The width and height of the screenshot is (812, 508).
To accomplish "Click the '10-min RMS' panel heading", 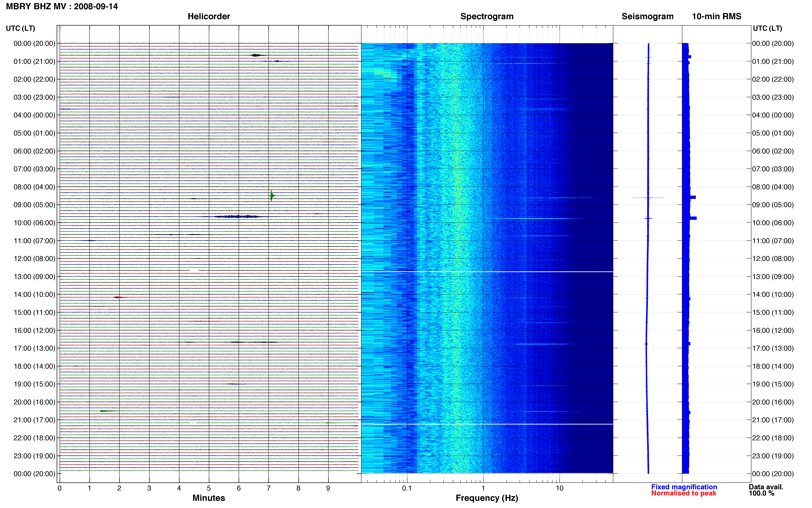I will 716,16.
